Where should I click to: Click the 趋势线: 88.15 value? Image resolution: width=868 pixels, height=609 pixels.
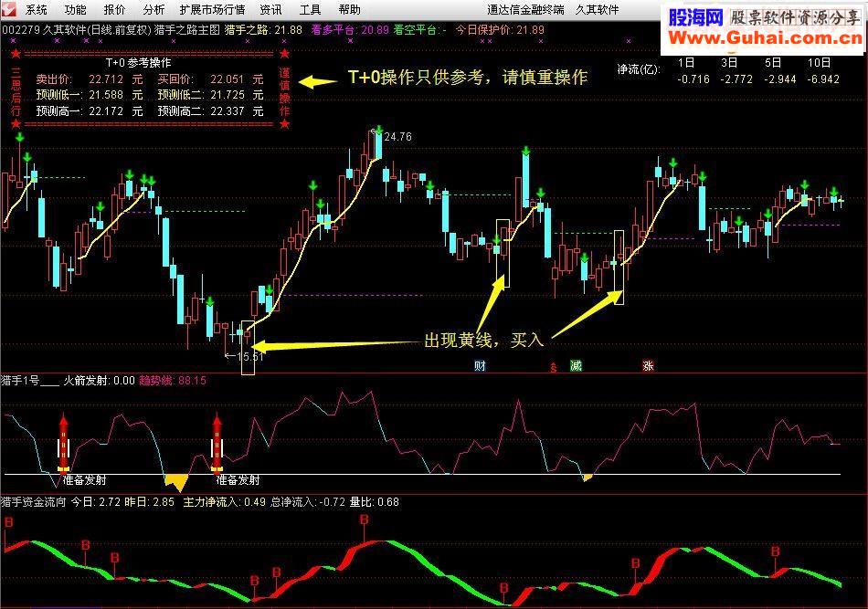click(x=173, y=381)
